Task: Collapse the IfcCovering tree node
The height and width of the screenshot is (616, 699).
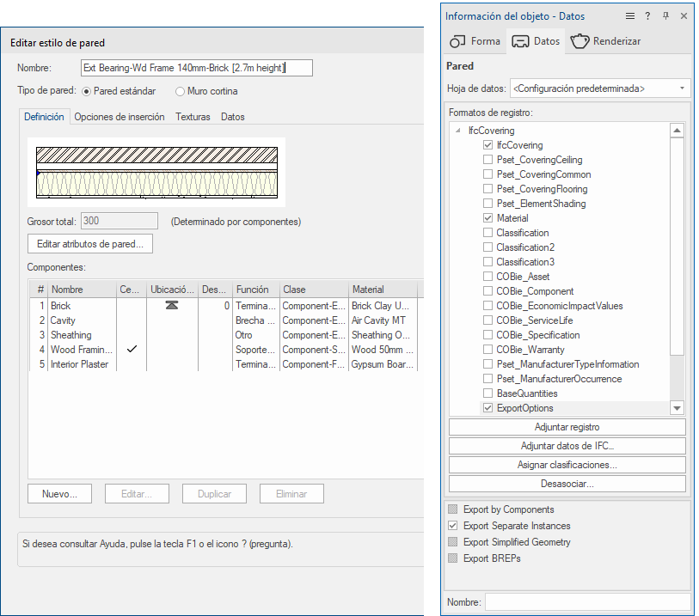Action: 457,131
